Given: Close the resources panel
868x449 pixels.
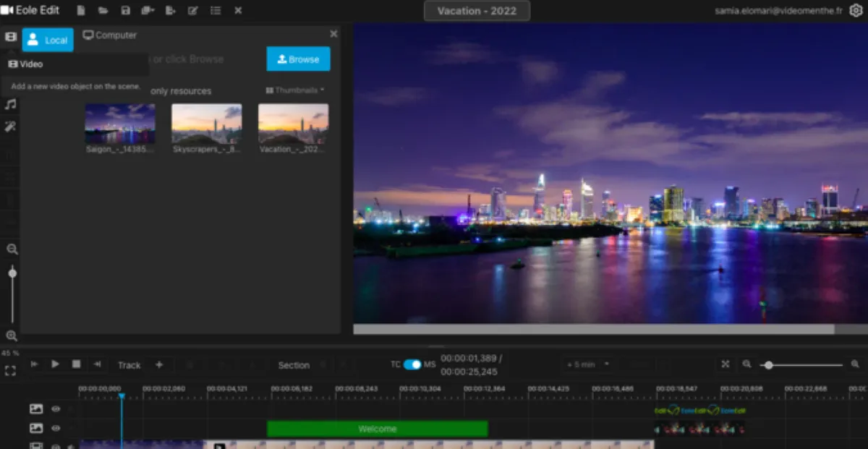Looking at the screenshot, I should (x=333, y=34).
